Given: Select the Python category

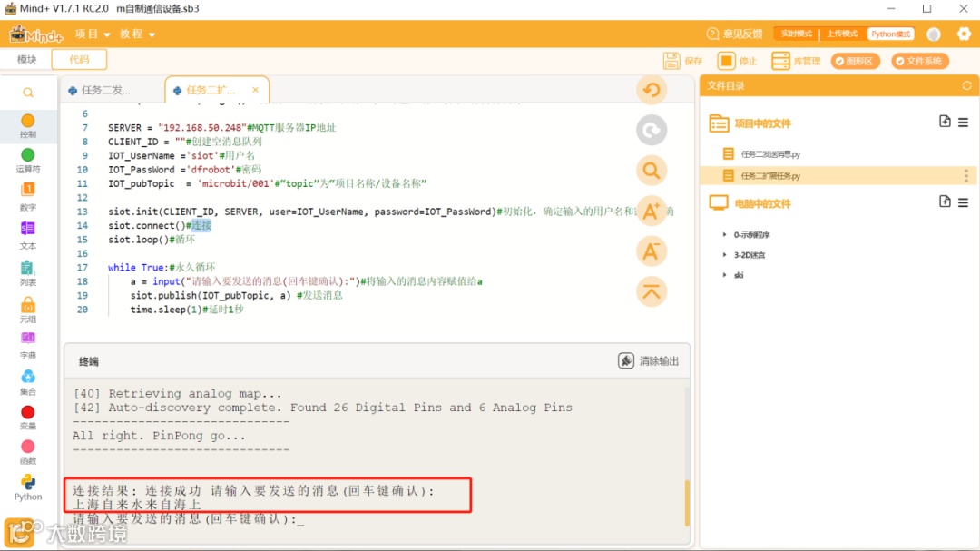Looking at the screenshot, I should pos(27,487).
